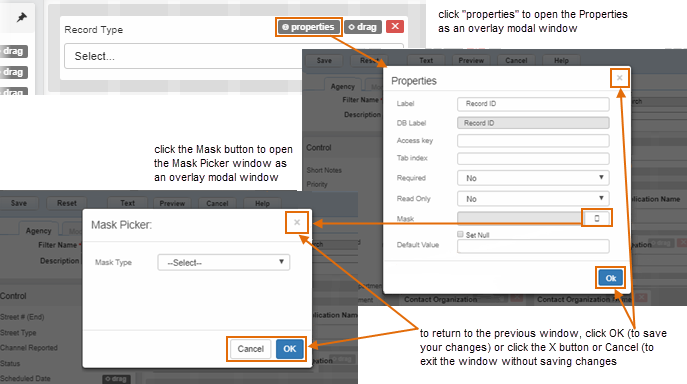Click OK in the Mask Picker dialog
The width and height of the screenshot is (687, 384).
tap(290, 349)
